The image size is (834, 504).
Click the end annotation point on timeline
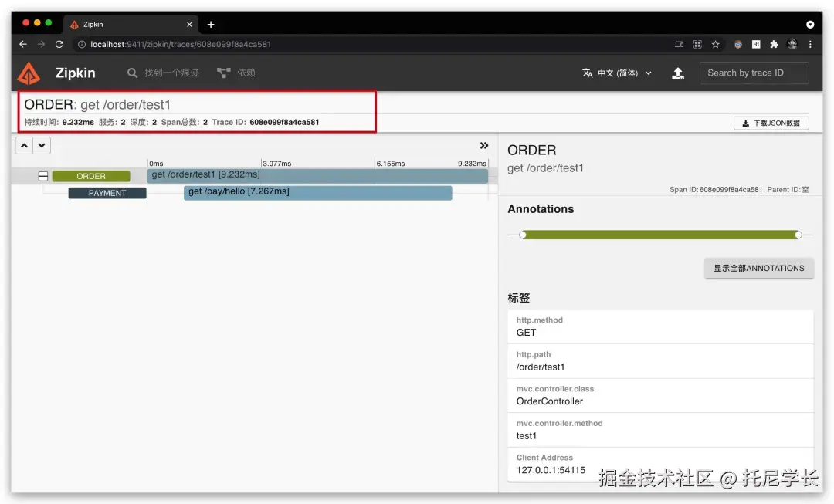tap(798, 235)
